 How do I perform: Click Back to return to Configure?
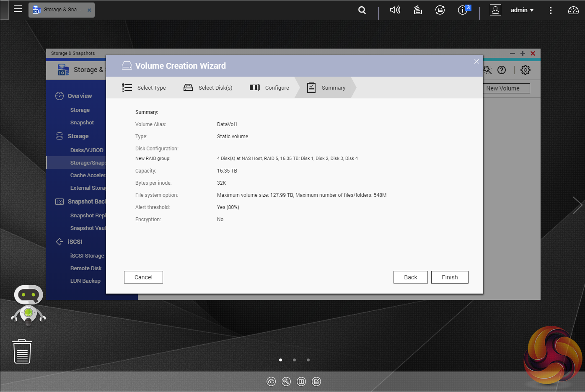pyautogui.click(x=410, y=277)
